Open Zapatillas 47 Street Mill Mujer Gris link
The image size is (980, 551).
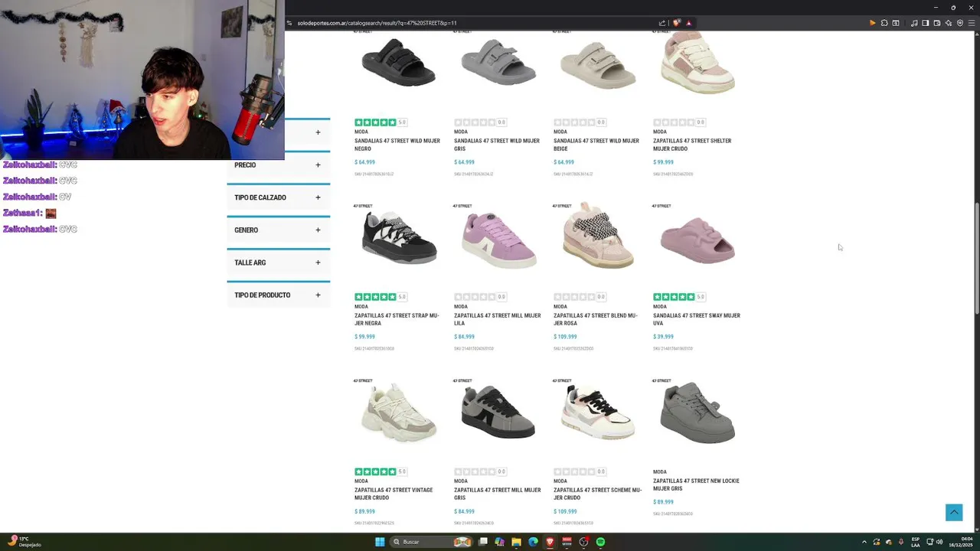tap(497, 494)
